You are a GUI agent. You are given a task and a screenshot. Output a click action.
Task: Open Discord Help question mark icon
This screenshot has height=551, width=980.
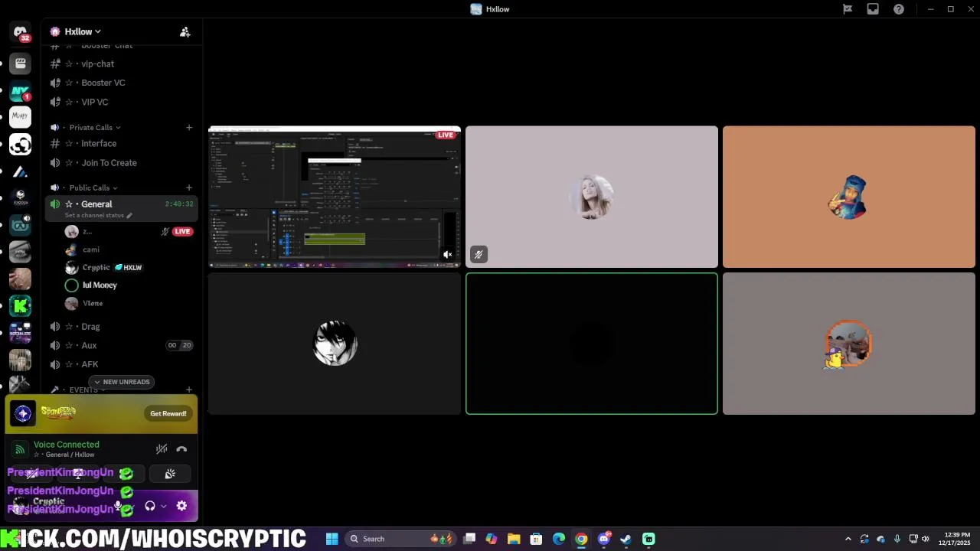pyautogui.click(x=899, y=9)
